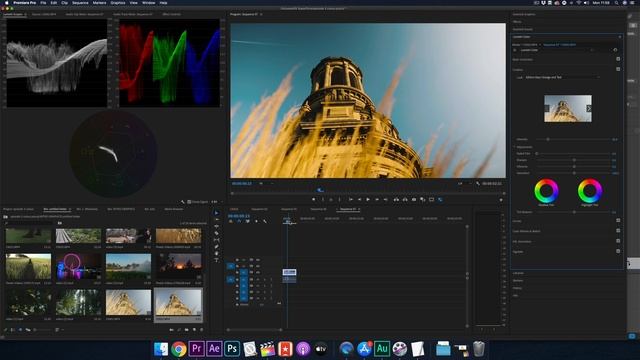Switch to the Audio Track Mixer tab

133,14
